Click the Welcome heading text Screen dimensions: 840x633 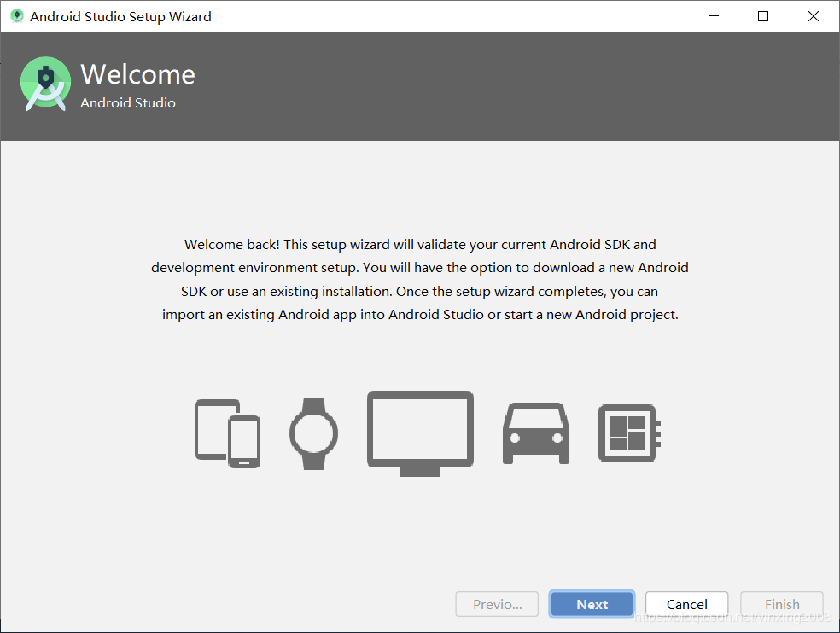(x=137, y=74)
